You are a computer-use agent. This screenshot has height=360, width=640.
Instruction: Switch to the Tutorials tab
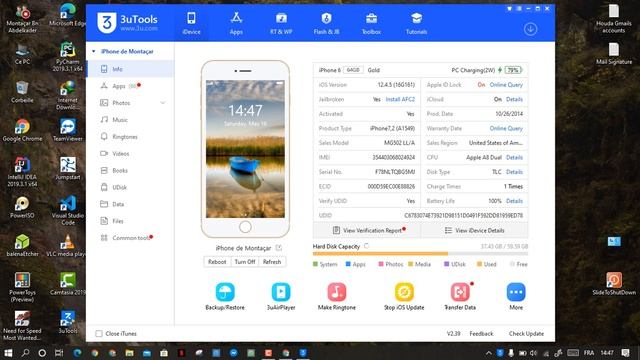(416, 23)
